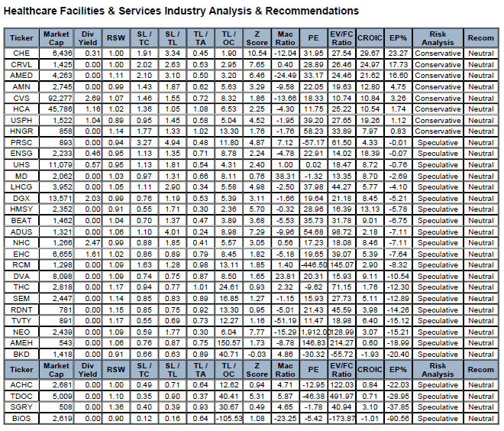
Task: Click ADUS EV/FC value 98.72
Action: (341, 232)
